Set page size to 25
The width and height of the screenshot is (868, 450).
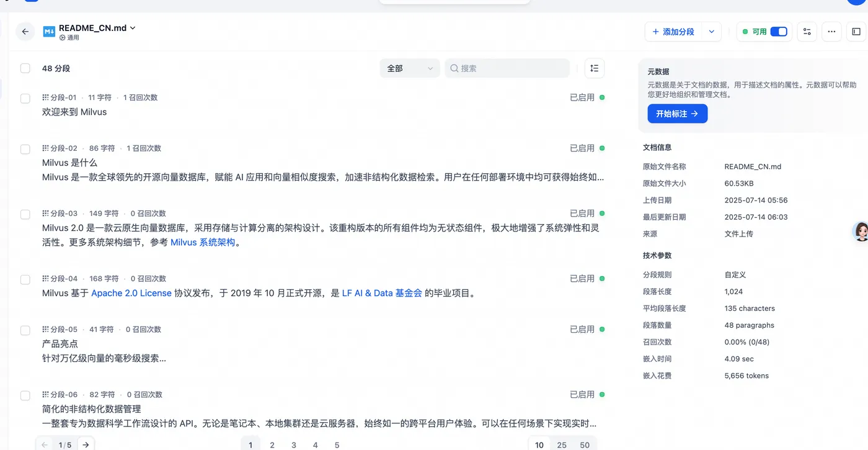tap(562, 444)
